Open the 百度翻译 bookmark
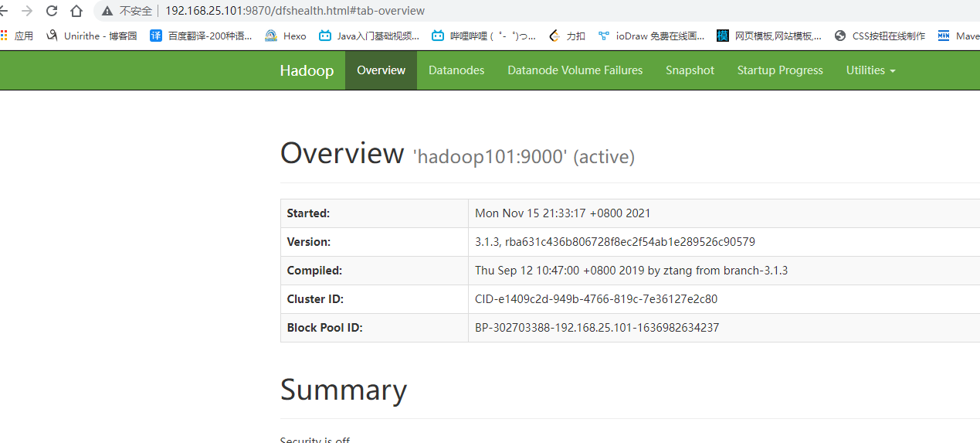 202,36
